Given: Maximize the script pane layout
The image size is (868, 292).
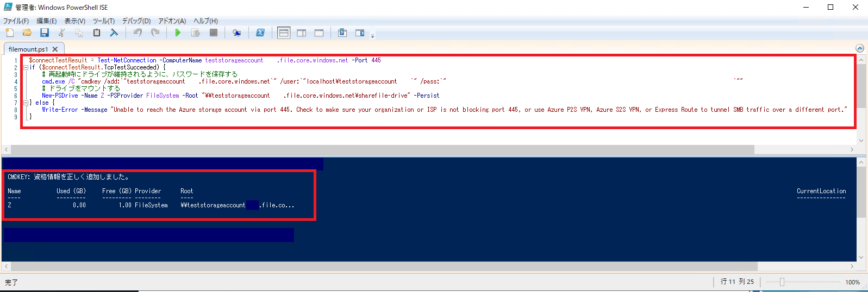Looking at the screenshot, I should pos(319,33).
